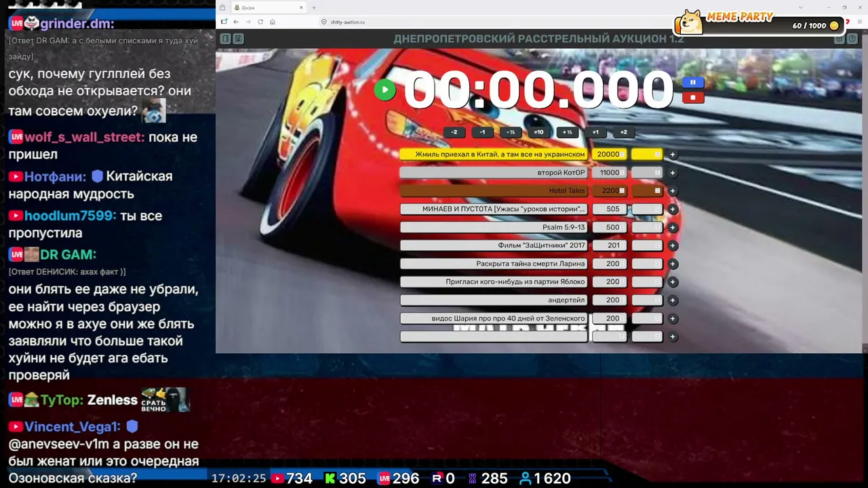Click the 2200 amount field for "Hotel Tales"

(609, 191)
